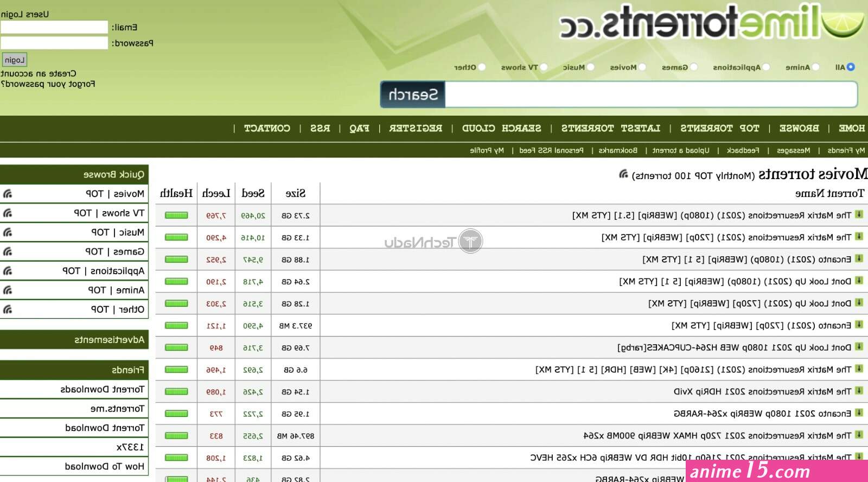Click Forgot your password link
This screenshot has width=868, height=482.
[x=48, y=84]
